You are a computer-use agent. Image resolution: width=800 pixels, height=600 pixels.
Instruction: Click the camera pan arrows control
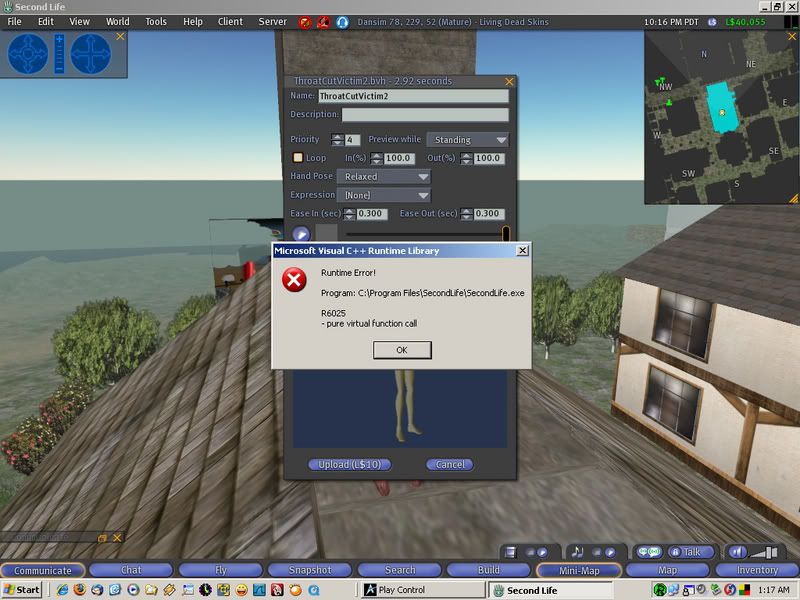click(x=90, y=54)
